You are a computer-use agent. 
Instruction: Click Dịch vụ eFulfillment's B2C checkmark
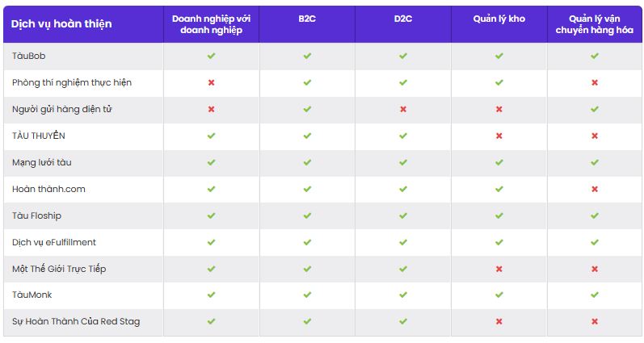pos(307,242)
